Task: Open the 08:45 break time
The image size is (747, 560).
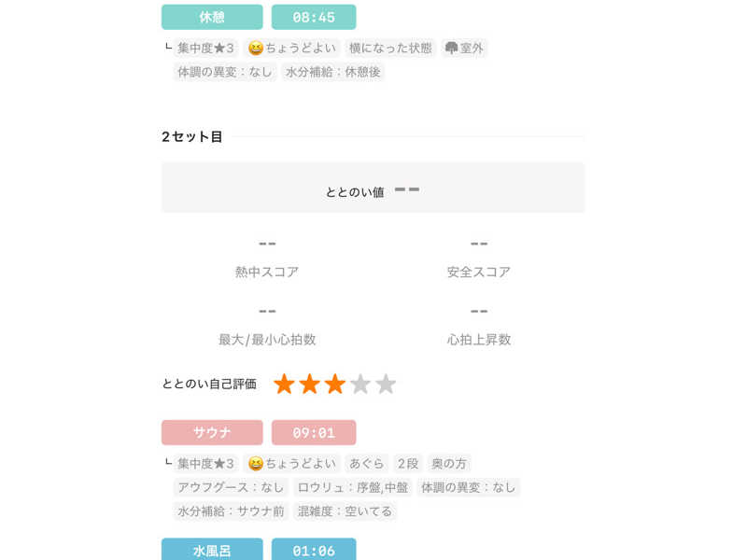Action: pos(314,17)
